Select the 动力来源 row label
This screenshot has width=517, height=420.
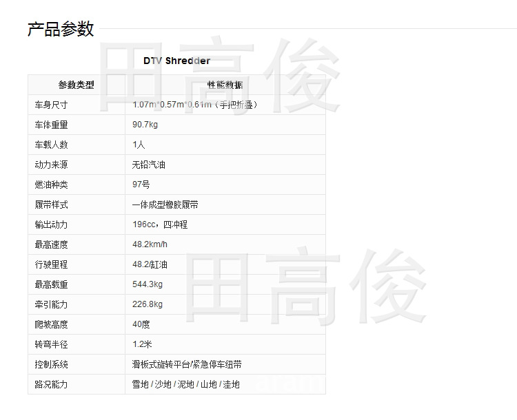coord(51,165)
